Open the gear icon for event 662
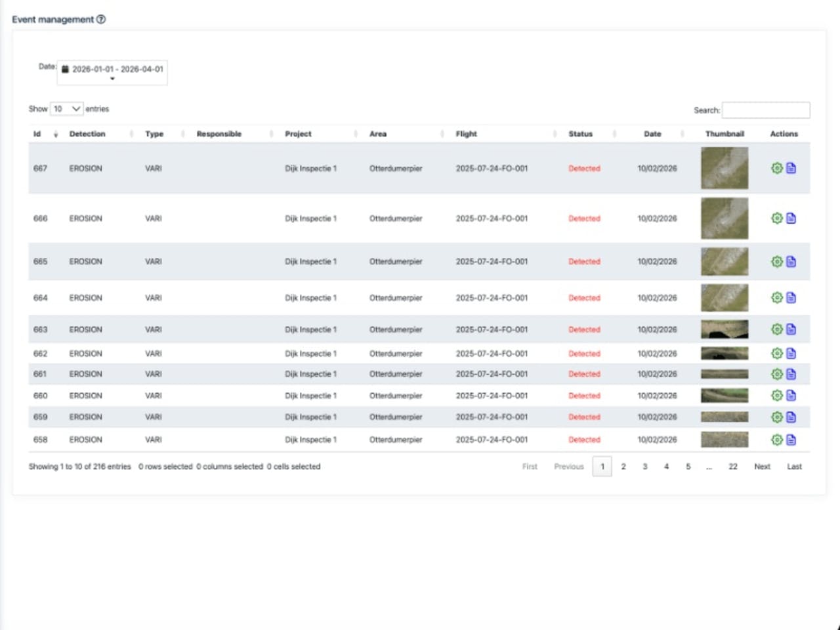Screen dimensions: 840x630 [x=777, y=353]
